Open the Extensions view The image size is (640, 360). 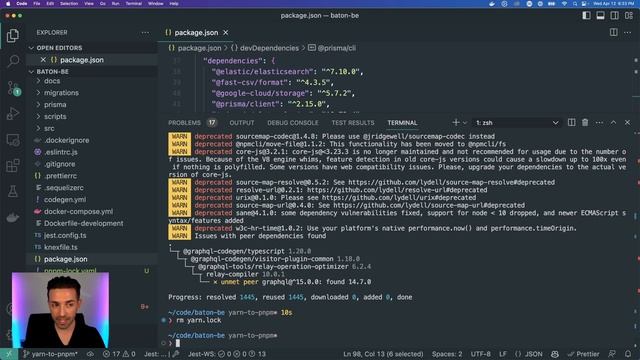pos(13,165)
